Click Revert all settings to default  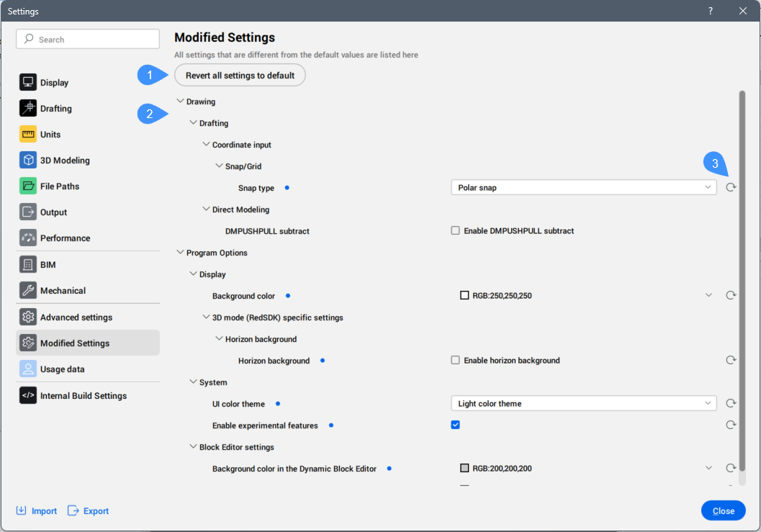click(240, 76)
